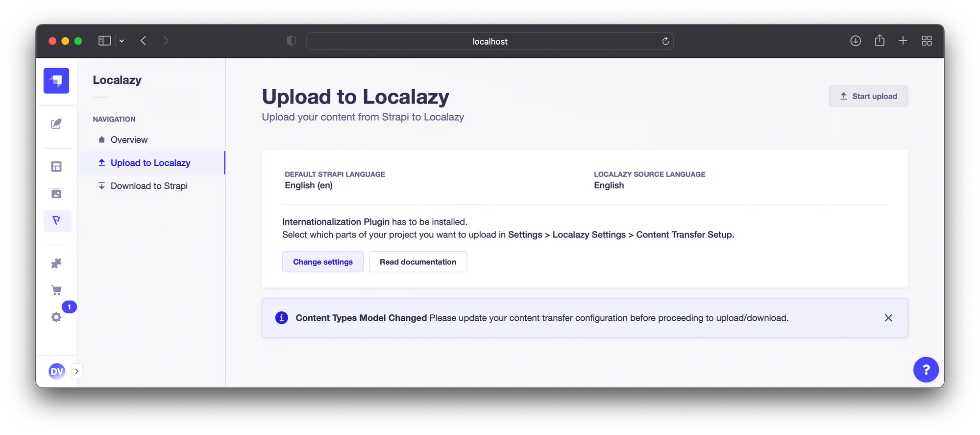
Task: Open the browser sidebar dropdown chevron
Action: [x=122, y=41]
